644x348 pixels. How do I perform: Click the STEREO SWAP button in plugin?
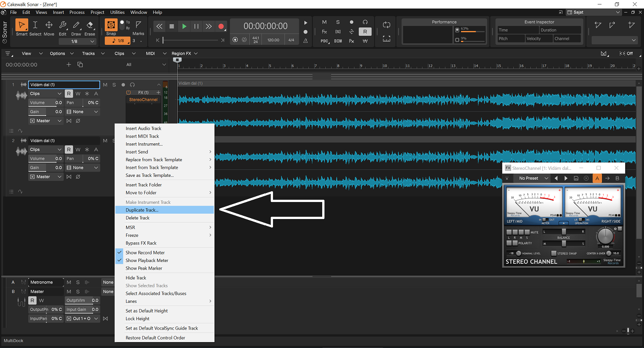tap(554, 253)
